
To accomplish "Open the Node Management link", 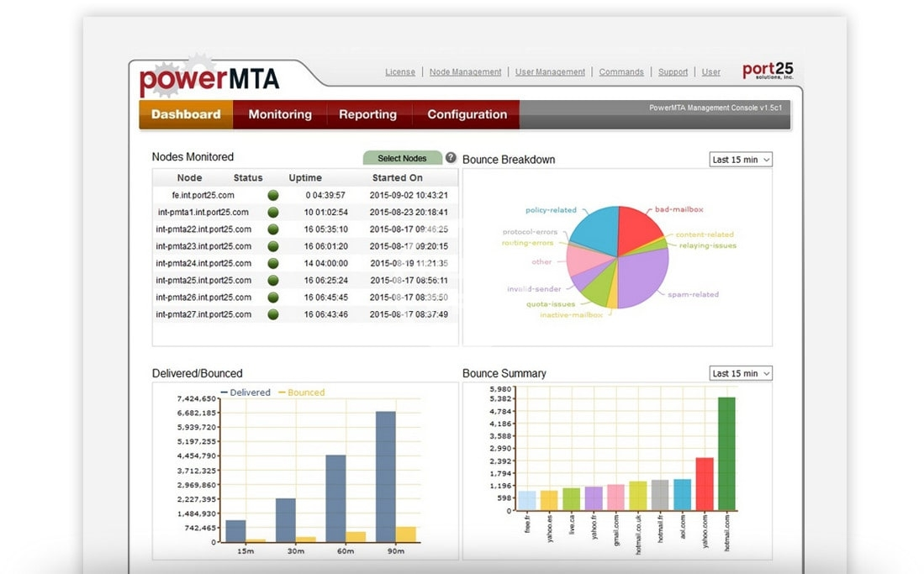I will click(x=465, y=72).
